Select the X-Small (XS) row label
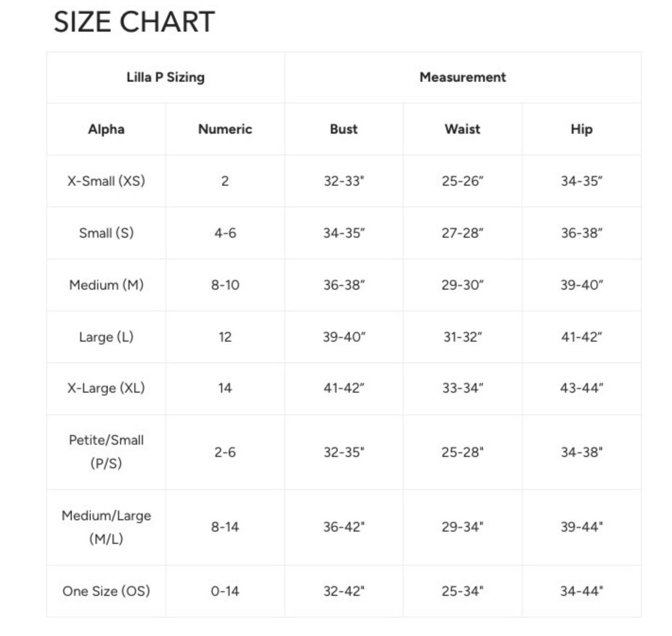 click(x=106, y=181)
